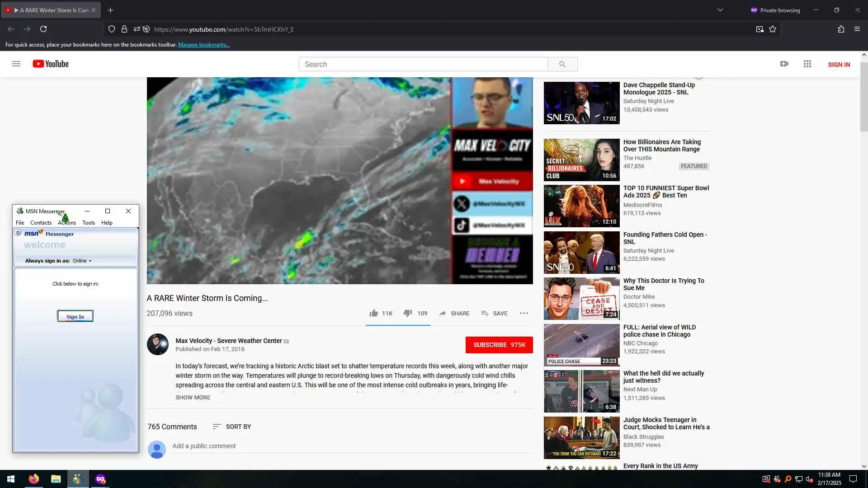Save video to a playlist
This screenshot has width=868, height=488.
(494, 313)
